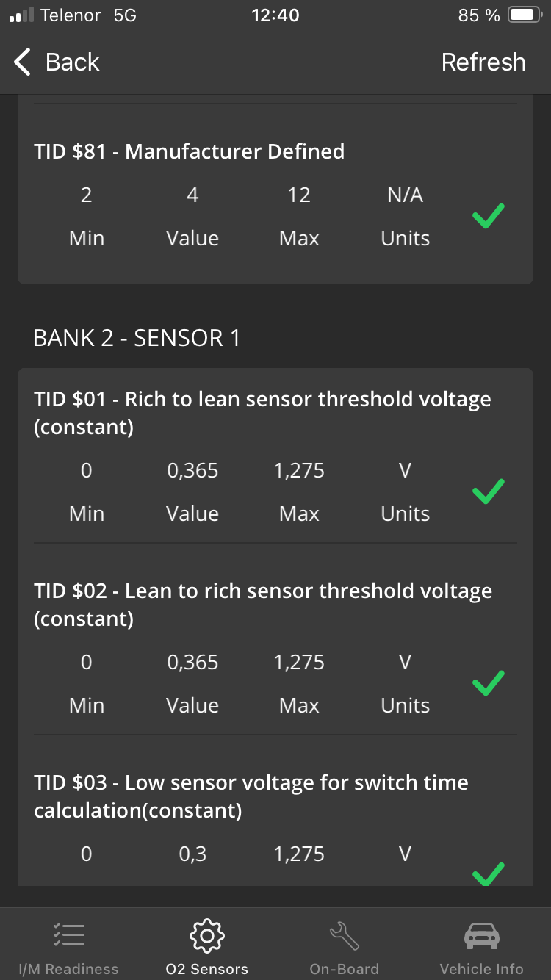Tap green checkmark for TID $02 test
551x980 pixels.
tap(488, 683)
